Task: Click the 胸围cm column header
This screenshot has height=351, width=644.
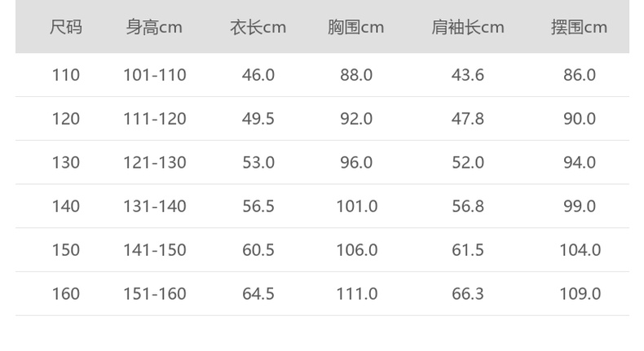Action: point(355,28)
